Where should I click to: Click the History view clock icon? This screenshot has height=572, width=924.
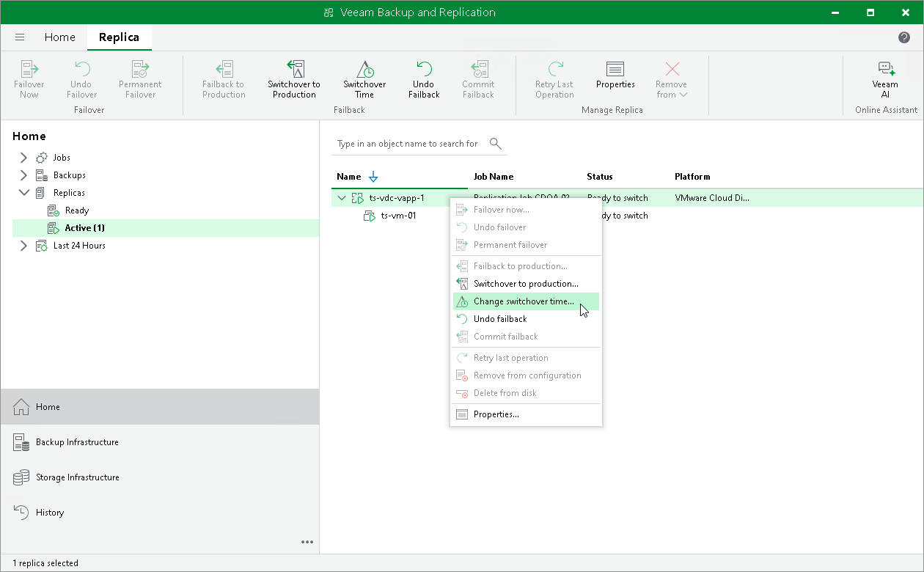coord(21,513)
